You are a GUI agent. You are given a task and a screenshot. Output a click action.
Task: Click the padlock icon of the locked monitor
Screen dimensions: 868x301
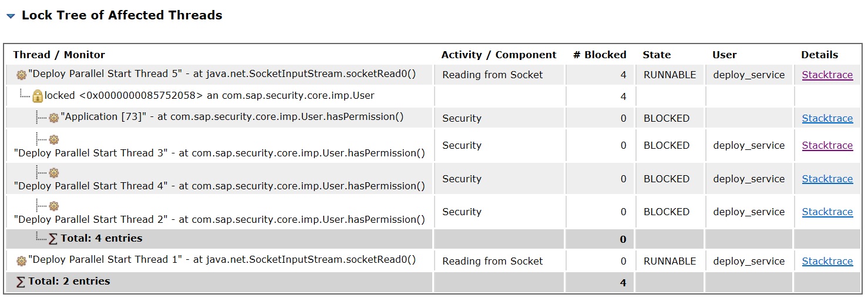(x=38, y=96)
